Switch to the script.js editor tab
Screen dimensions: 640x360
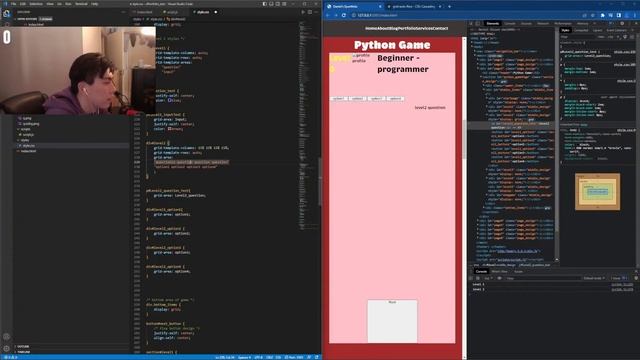[x=171, y=12]
